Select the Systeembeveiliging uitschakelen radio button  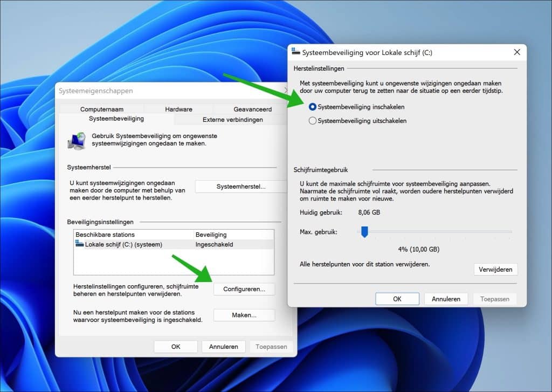point(313,120)
